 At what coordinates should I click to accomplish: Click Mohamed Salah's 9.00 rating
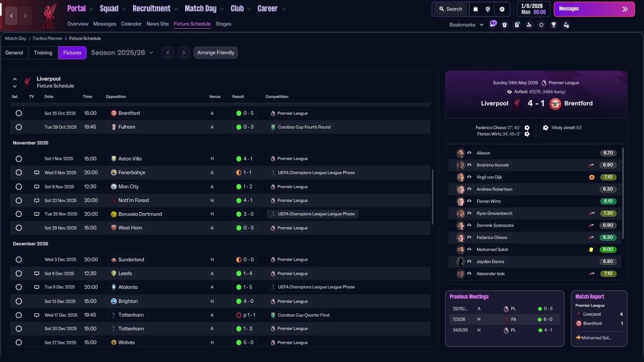(608, 249)
